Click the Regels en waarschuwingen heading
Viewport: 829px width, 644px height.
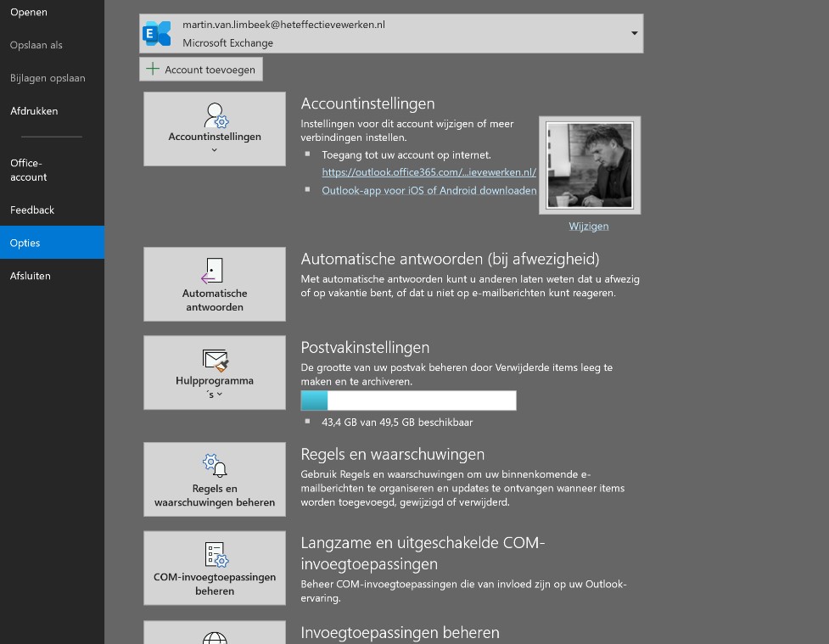click(x=392, y=454)
